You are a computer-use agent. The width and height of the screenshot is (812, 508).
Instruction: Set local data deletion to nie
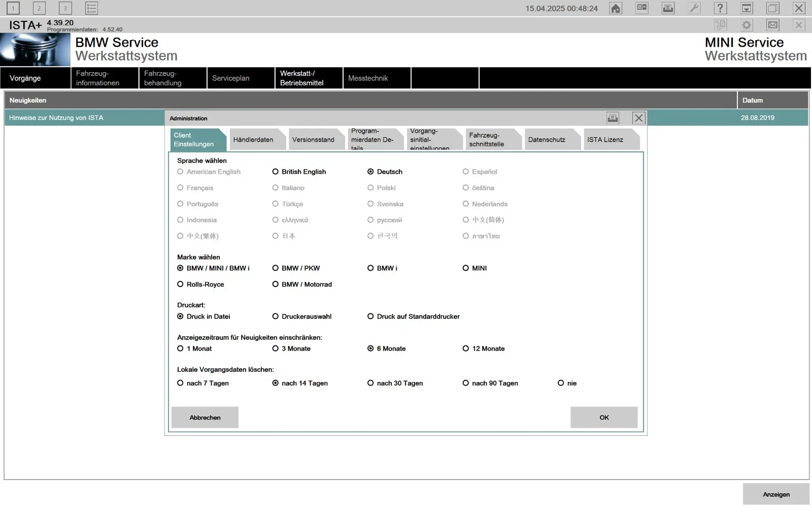(x=567, y=383)
